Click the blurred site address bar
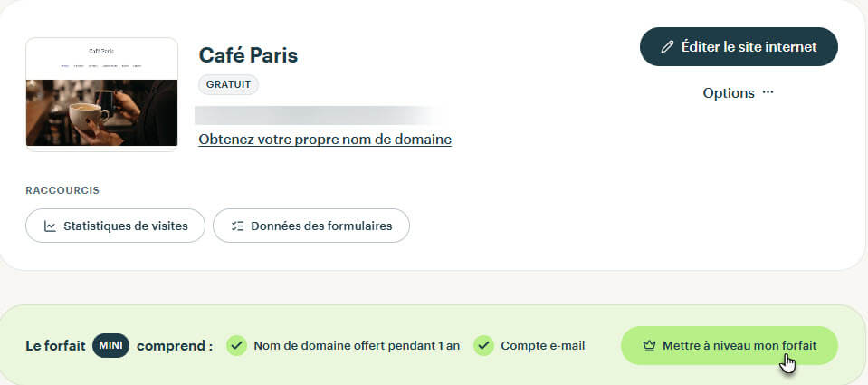Image resolution: width=868 pixels, height=385 pixels. click(x=319, y=115)
